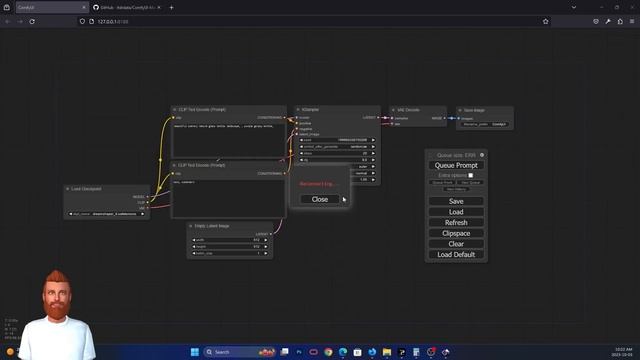The height and width of the screenshot is (360, 640).
Task: Increase KSampler cfg with right arrow
Action: pyautogui.click(x=373, y=160)
